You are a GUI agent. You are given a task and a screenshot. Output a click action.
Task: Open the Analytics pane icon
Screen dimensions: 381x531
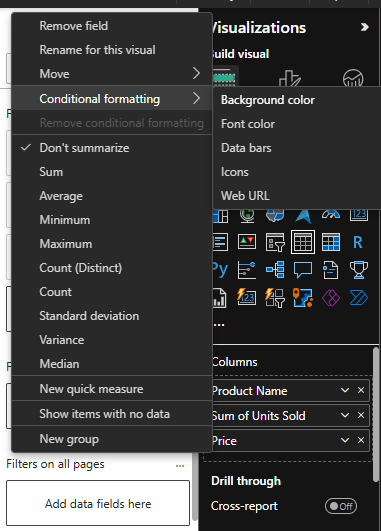(353, 78)
